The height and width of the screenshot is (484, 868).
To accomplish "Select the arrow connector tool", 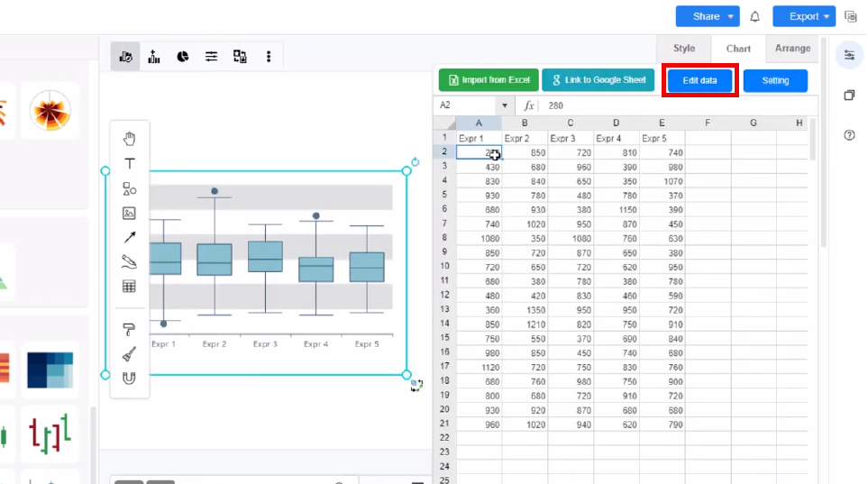I will (x=130, y=238).
